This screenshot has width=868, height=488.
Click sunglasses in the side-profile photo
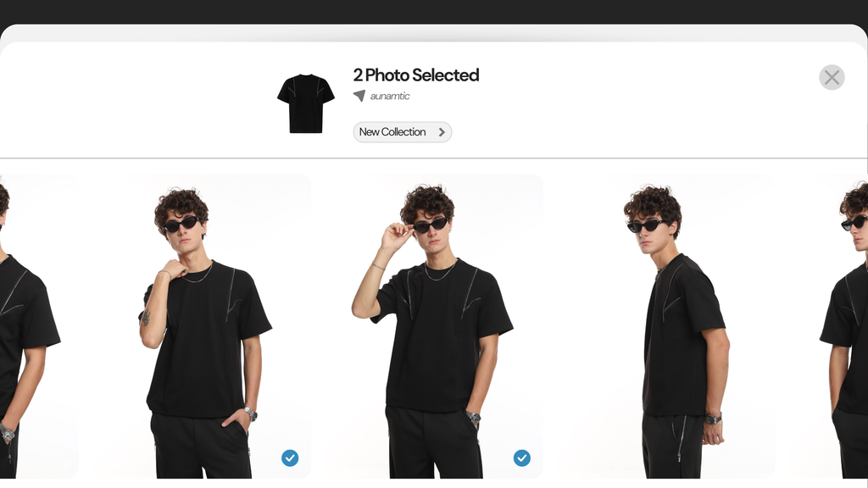click(646, 225)
